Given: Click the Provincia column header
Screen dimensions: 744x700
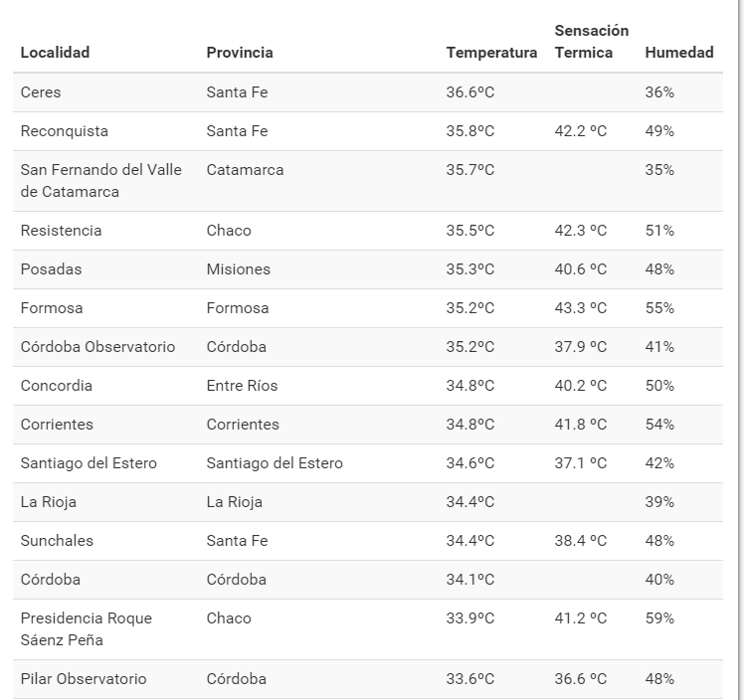Looking at the screenshot, I should click(x=239, y=53).
